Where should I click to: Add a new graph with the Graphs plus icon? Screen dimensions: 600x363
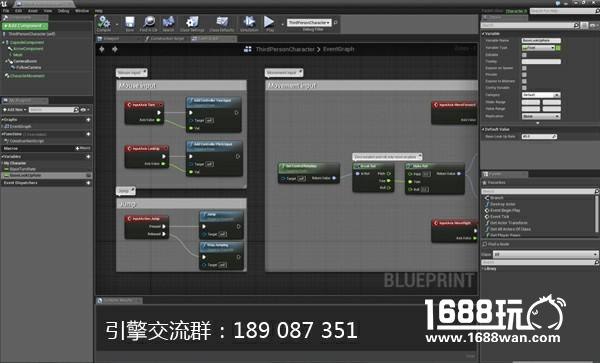88,120
